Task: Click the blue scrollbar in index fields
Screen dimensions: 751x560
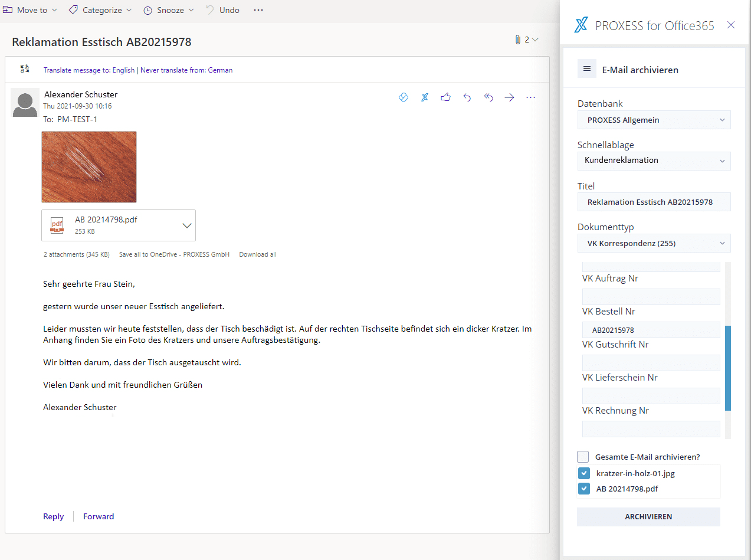Action: point(728,368)
